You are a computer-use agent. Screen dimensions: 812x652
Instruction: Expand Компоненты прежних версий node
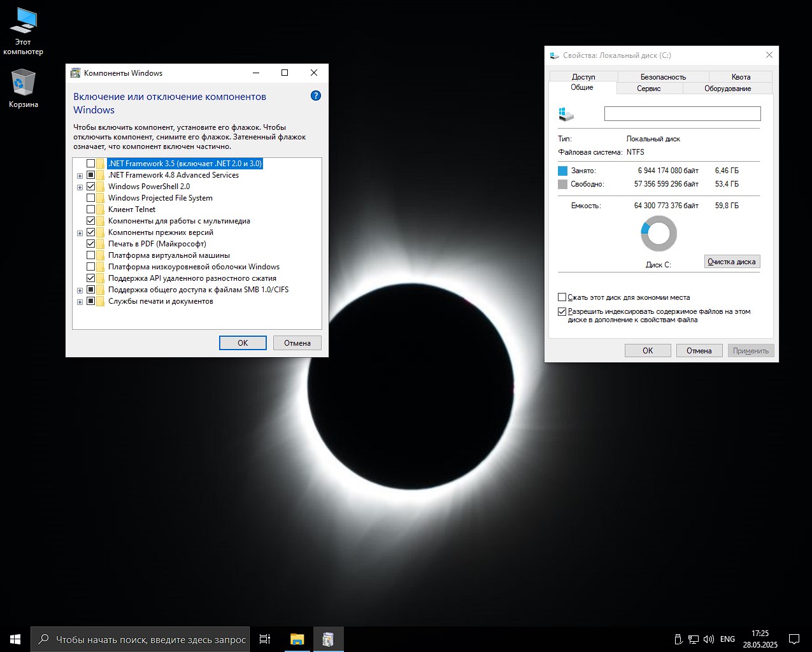click(x=80, y=233)
